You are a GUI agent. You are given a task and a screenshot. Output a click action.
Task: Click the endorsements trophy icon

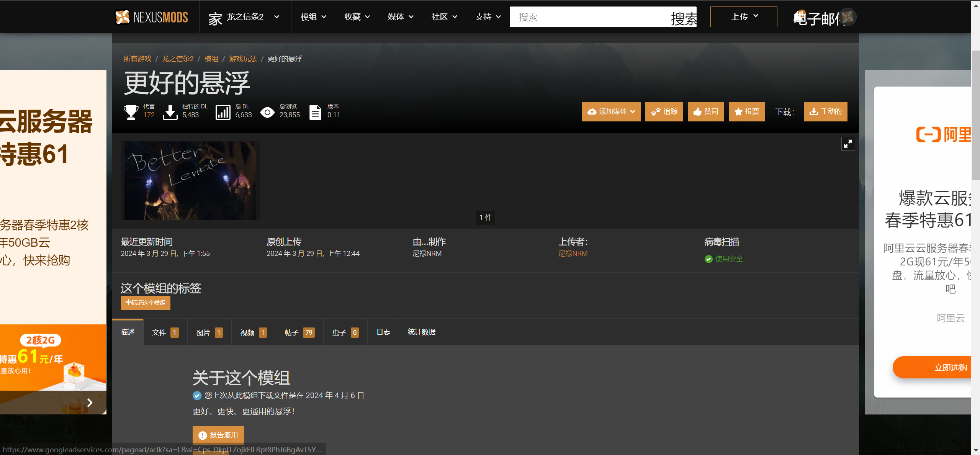pos(131,112)
